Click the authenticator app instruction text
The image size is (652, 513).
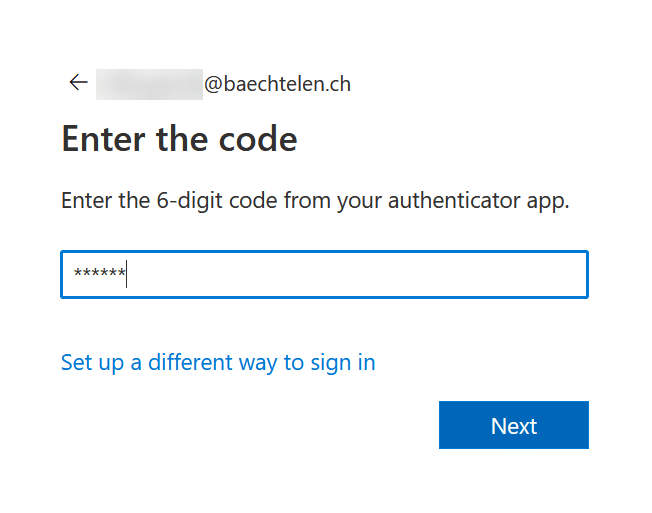coord(315,200)
